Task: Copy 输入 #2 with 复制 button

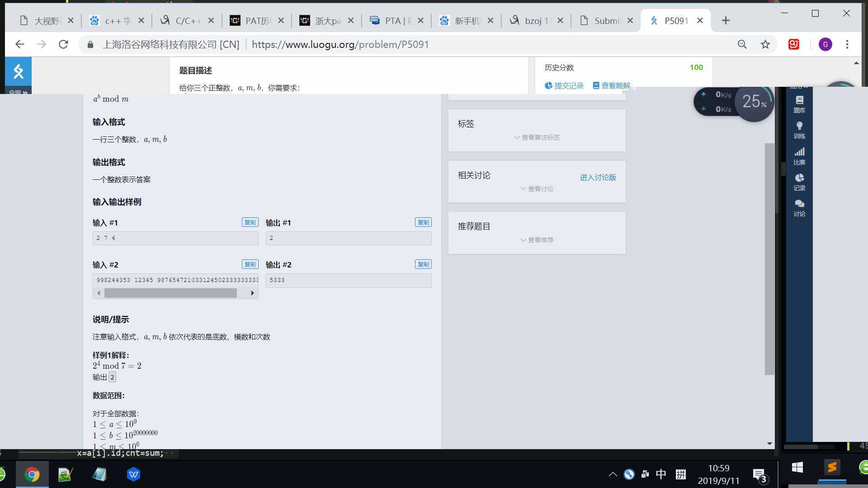Action: (x=250, y=264)
